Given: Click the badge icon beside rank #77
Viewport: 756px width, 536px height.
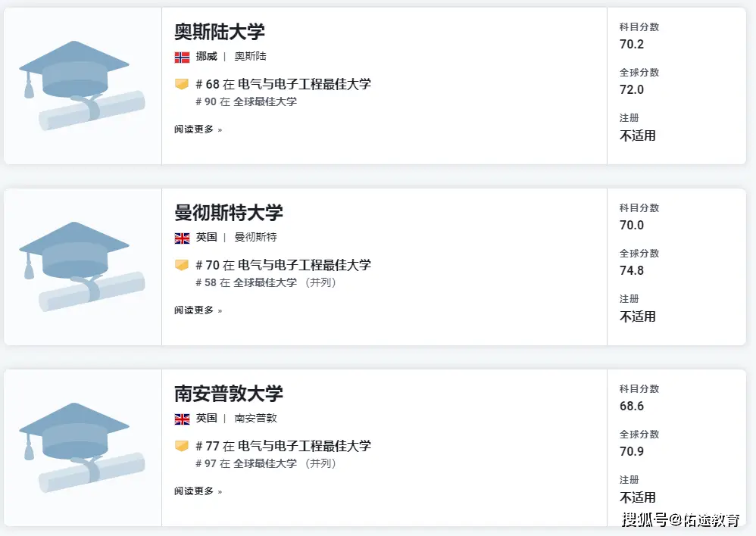Looking at the screenshot, I should click(182, 446).
